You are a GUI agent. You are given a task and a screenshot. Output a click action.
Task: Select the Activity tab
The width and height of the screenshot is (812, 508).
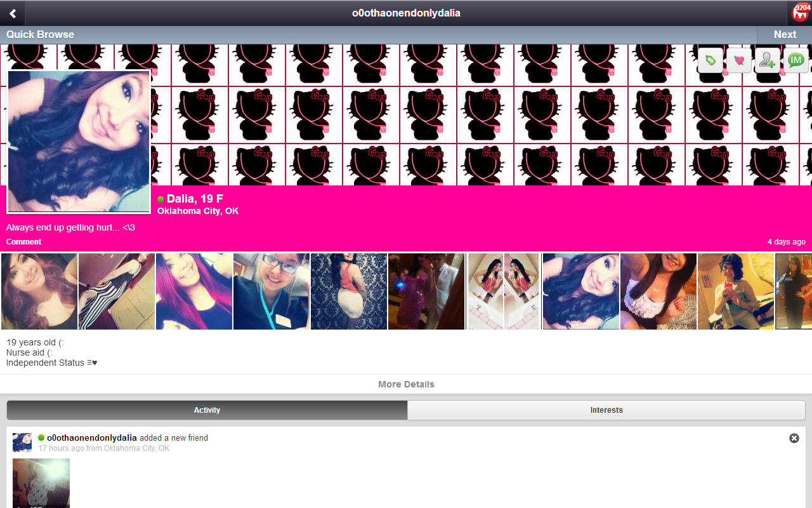[207, 410]
